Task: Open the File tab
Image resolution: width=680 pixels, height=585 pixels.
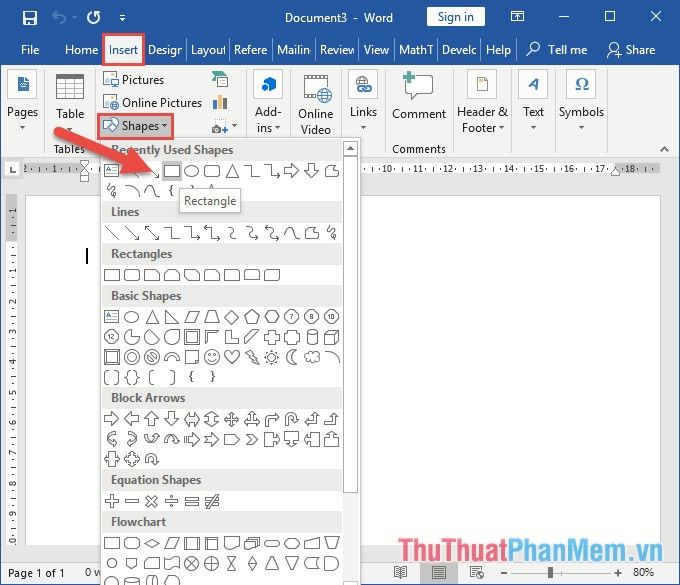Action: tap(30, 50)
